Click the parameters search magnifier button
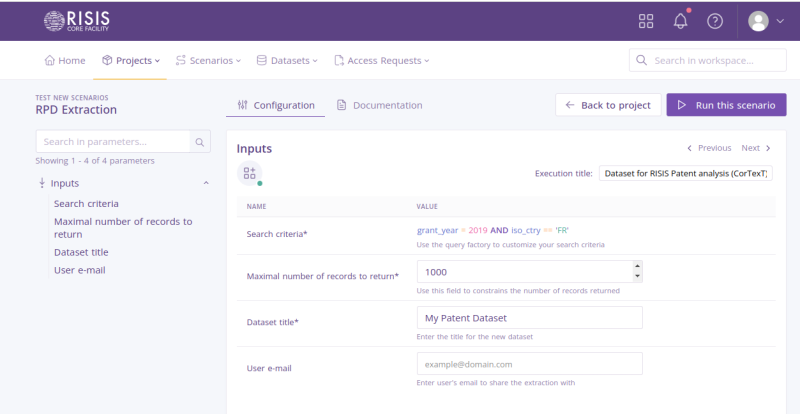The image size is (800, 414). (x=200, y=142)
